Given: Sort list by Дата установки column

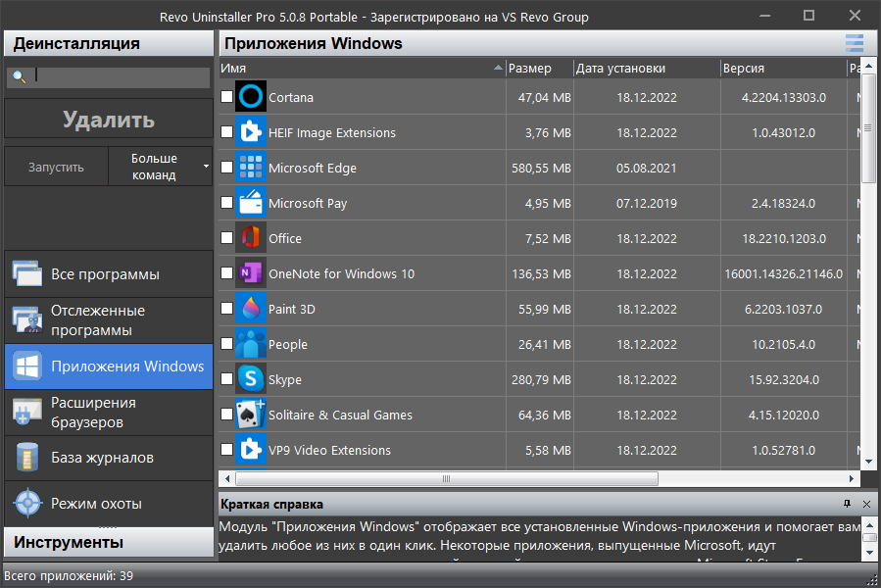Looking at the screenshot, I should tap(647, 68).
